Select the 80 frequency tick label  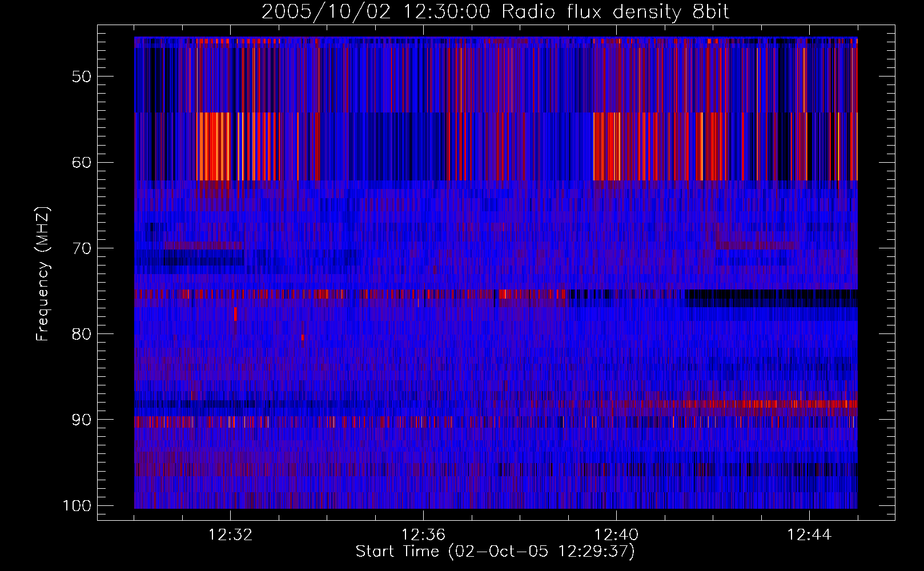click(82, 334)
